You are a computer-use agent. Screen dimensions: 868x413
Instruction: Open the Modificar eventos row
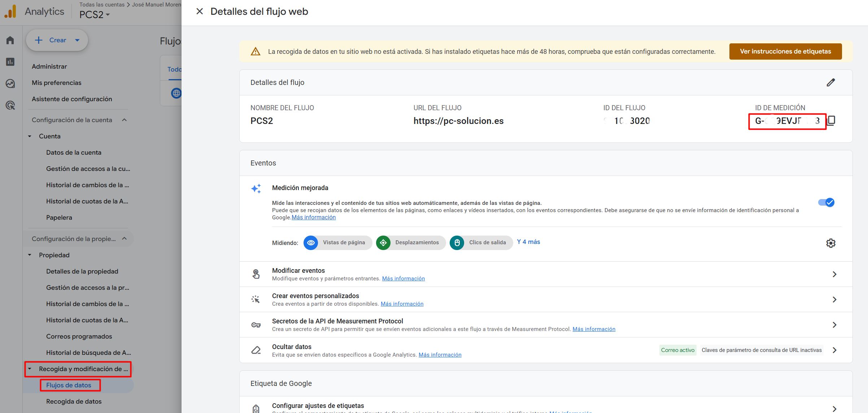tap(546, 274)
